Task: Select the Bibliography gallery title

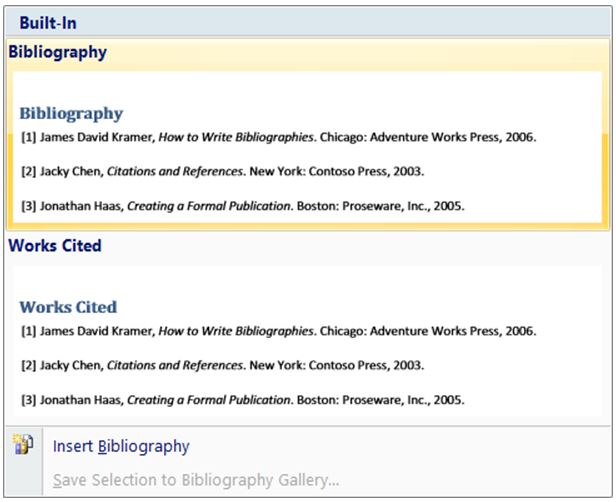Action: [x=58, y=52]
